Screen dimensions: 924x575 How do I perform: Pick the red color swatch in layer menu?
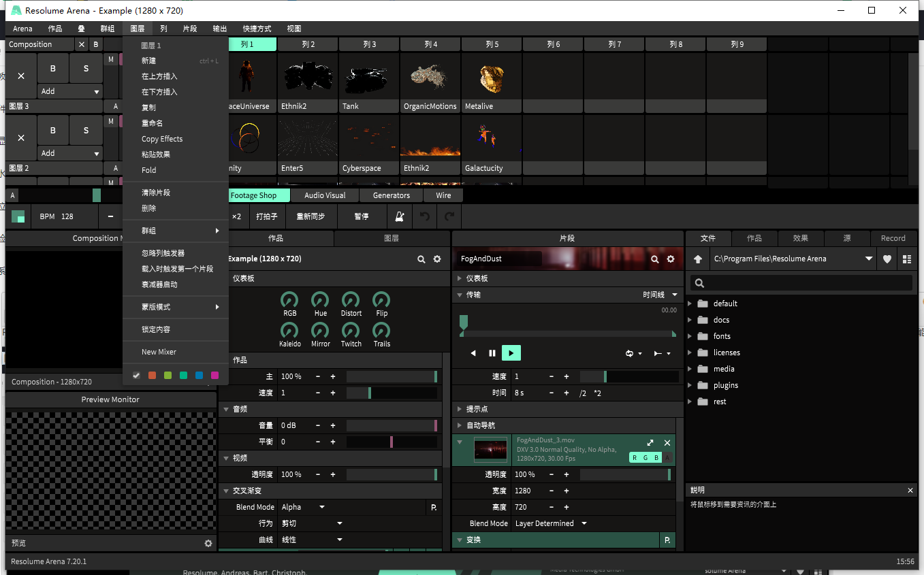coord(153,375)
